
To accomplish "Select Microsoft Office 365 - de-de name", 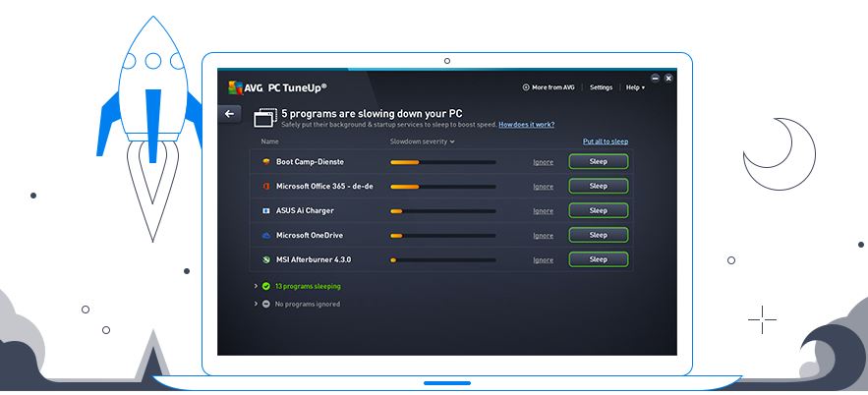I will pos(324,187).
